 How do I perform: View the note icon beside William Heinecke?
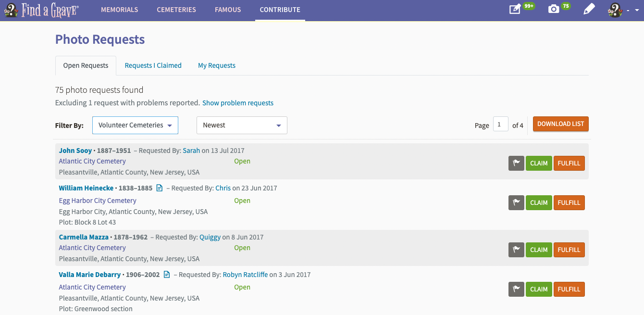click(x=160, y=188)
